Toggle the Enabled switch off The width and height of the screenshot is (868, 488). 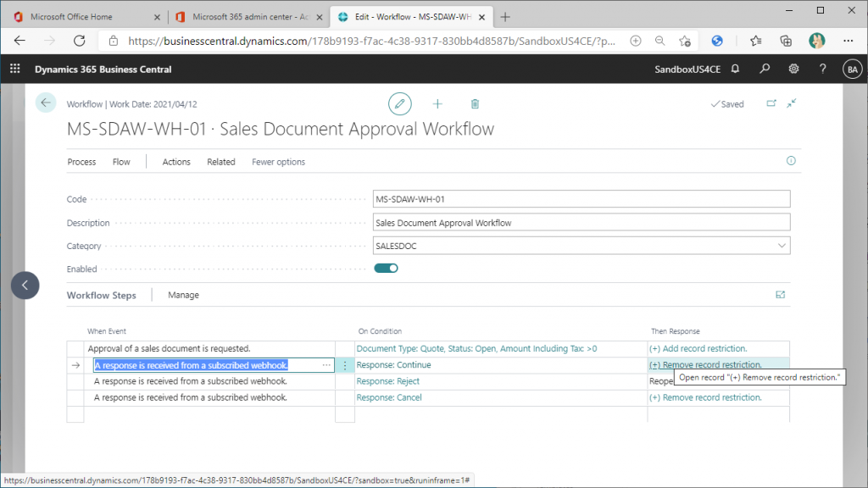386,269
